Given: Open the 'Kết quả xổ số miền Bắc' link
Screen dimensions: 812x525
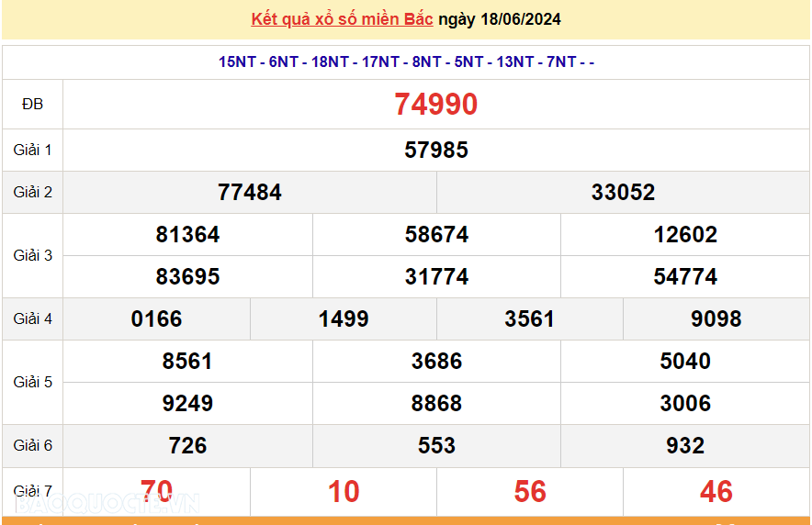Looking at the screenshot, I should [x=343, y=19].
